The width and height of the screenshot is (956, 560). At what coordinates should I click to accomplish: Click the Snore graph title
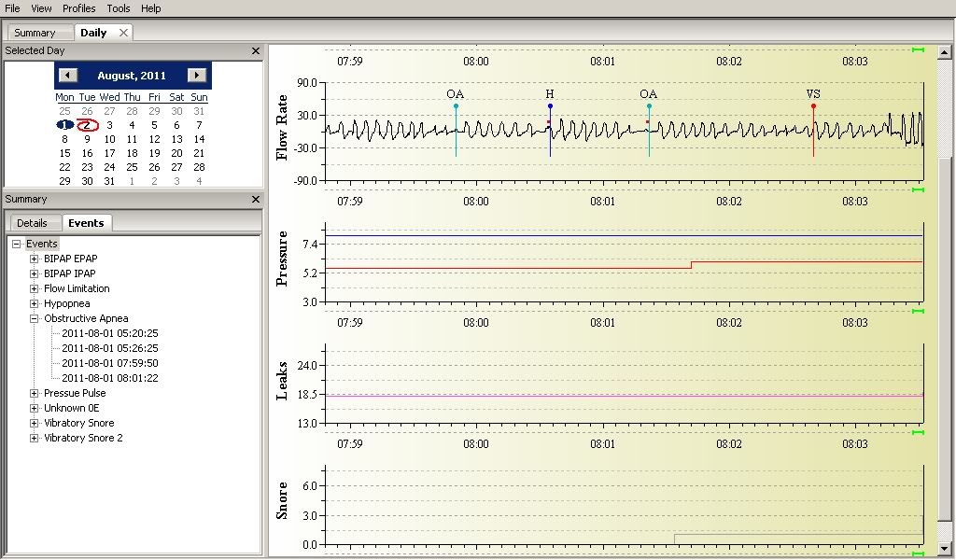pyautogui.click(x=282, y=500)
